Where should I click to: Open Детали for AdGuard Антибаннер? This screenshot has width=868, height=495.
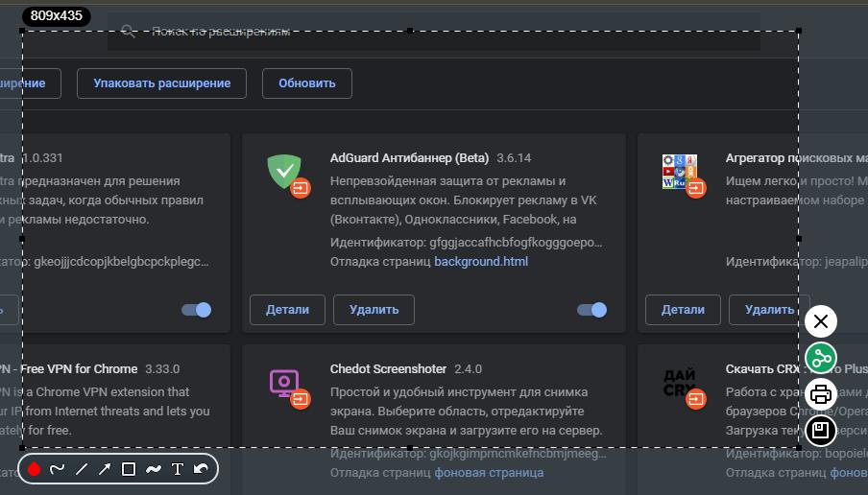coord(287,310)
